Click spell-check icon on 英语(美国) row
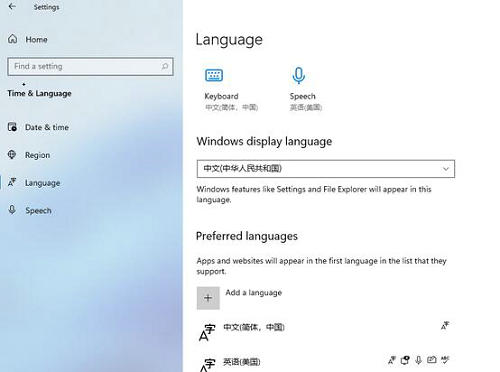500x372 pixels. pos(445,360)
